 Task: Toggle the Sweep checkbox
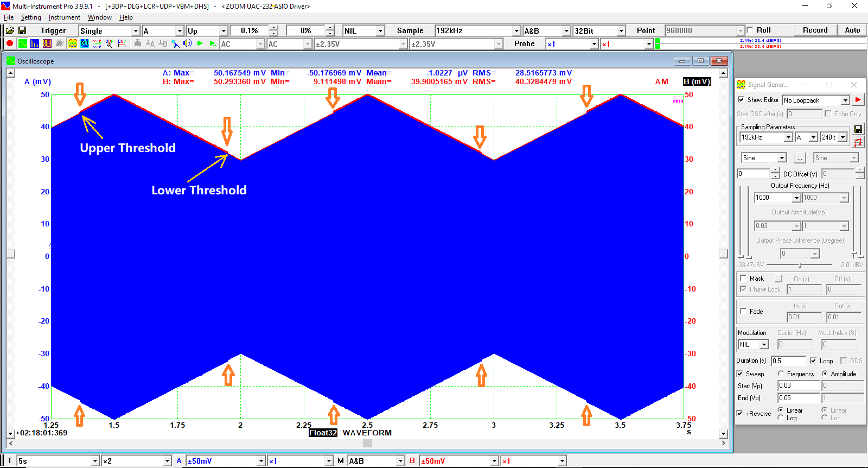coord(740,374)
